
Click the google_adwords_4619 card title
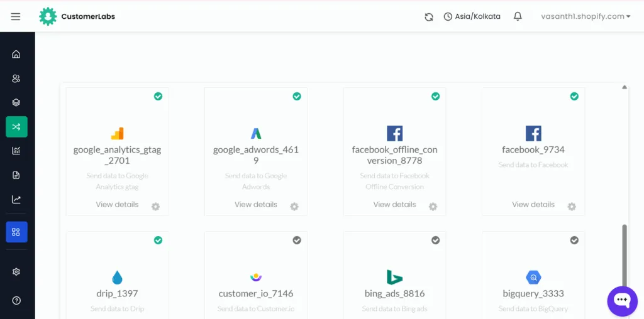coord(256,155)
